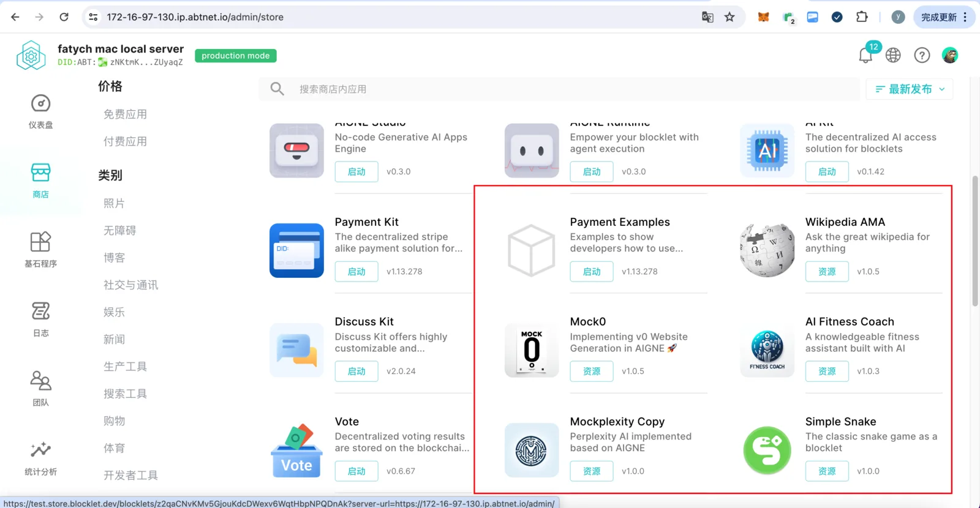
Task: Bookmark this page with the star icon
Action: [729, 17]
